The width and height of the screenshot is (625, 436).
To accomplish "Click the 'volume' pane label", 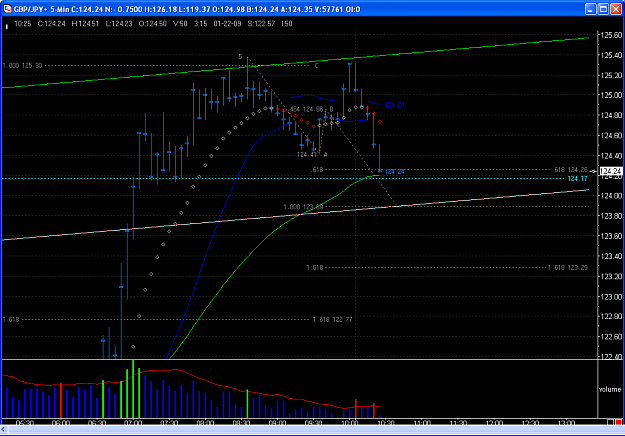I will click(x=610, y=389).
